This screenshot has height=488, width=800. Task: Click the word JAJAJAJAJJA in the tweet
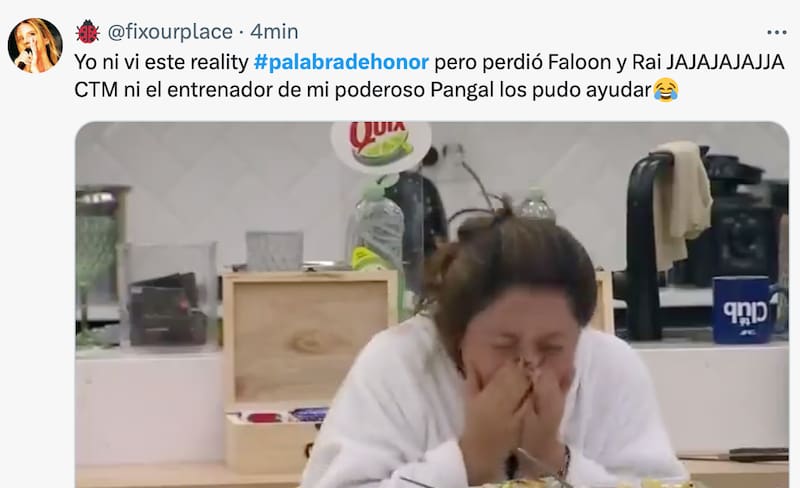point(725,62)
